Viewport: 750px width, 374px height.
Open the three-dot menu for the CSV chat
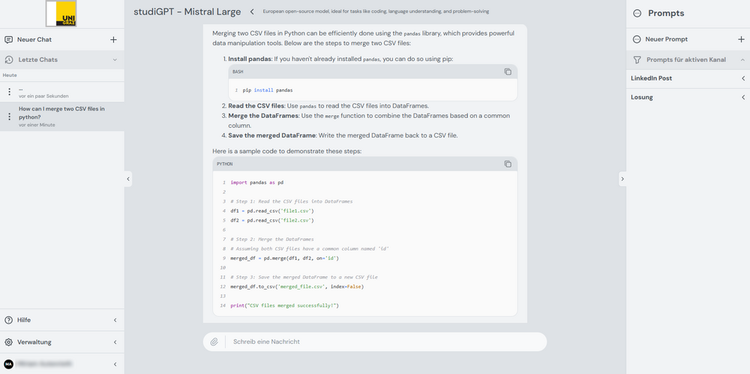tap(9, 117)
